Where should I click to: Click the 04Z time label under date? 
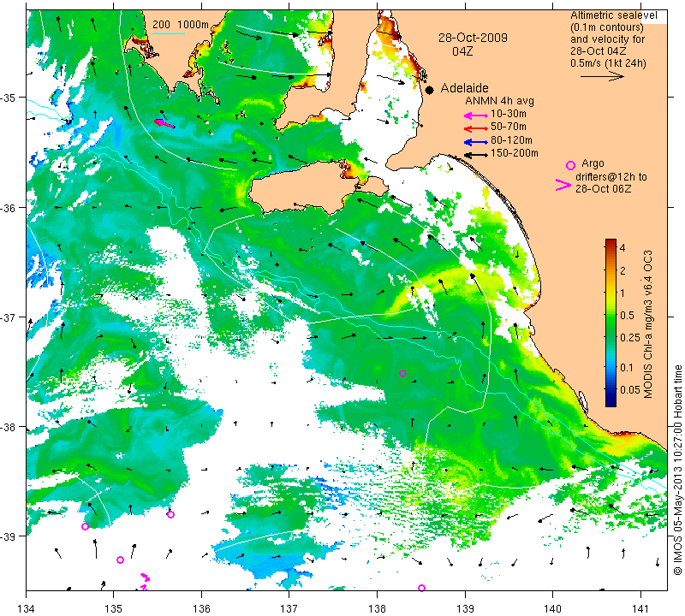(x=462, y=51)
